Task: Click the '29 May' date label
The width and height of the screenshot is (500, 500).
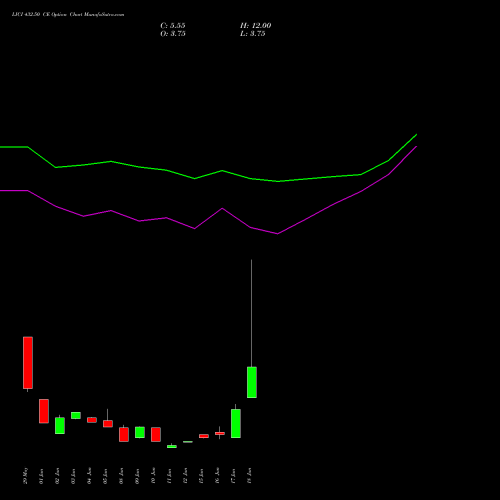Action: point(26,476)
